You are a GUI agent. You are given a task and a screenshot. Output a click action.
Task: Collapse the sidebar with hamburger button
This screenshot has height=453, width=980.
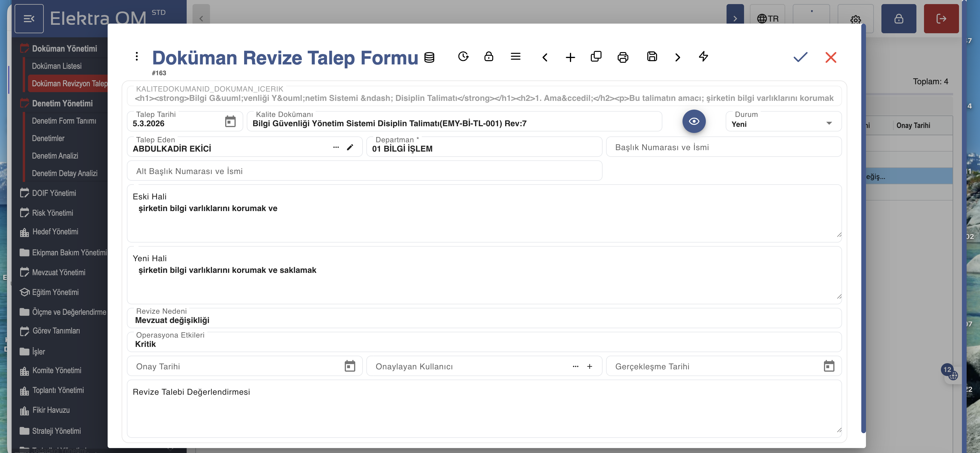point(29,19)
